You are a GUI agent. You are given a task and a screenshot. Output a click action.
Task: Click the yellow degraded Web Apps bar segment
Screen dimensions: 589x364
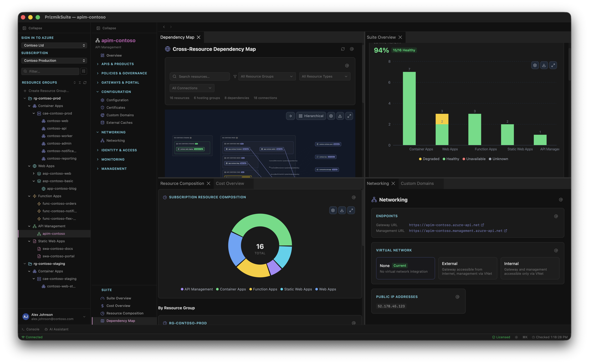[442, 119]
